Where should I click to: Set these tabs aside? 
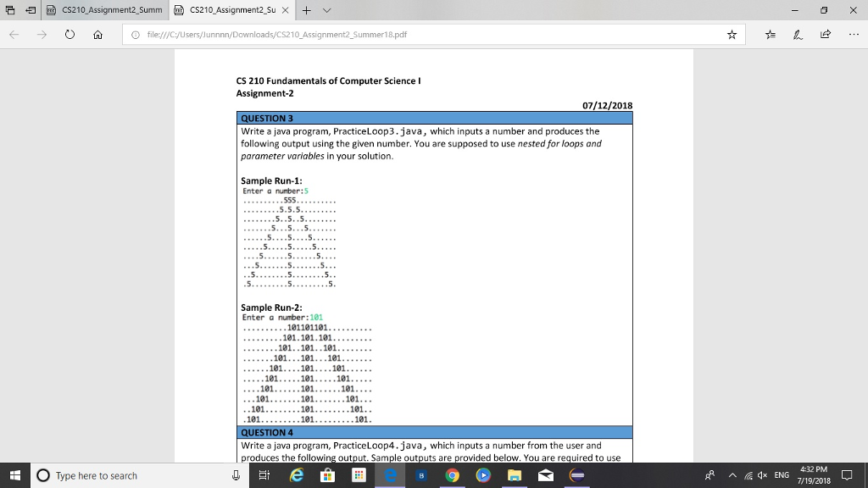pos(31,10)
